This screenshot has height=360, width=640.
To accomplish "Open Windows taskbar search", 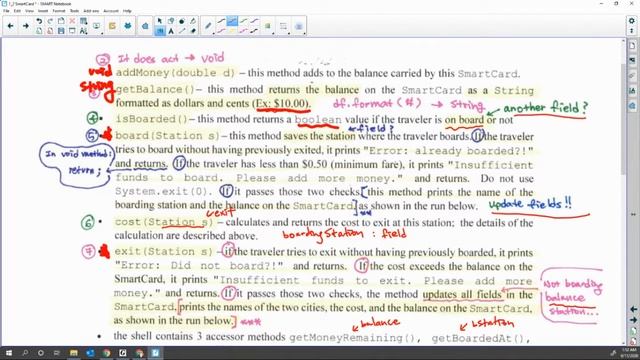I will (x=25, y=353).
